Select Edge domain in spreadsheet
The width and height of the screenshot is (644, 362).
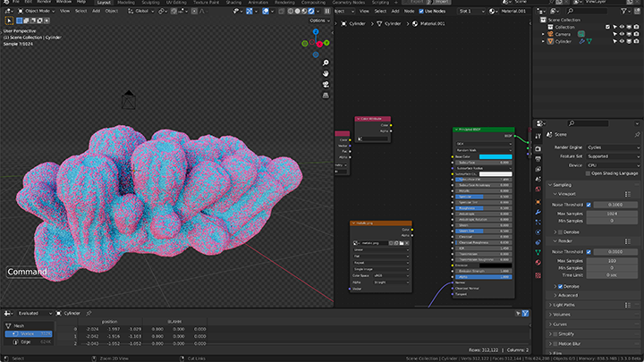click(29, 341)
